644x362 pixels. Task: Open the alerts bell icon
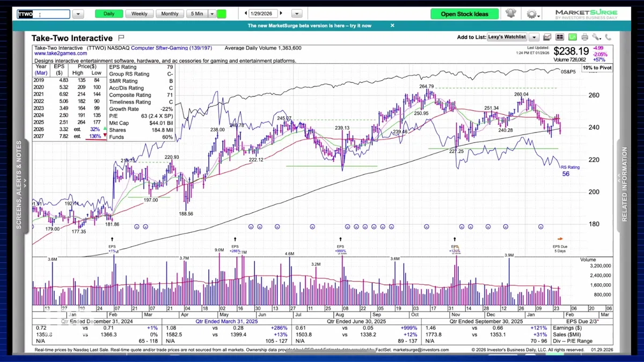point(510,14)
